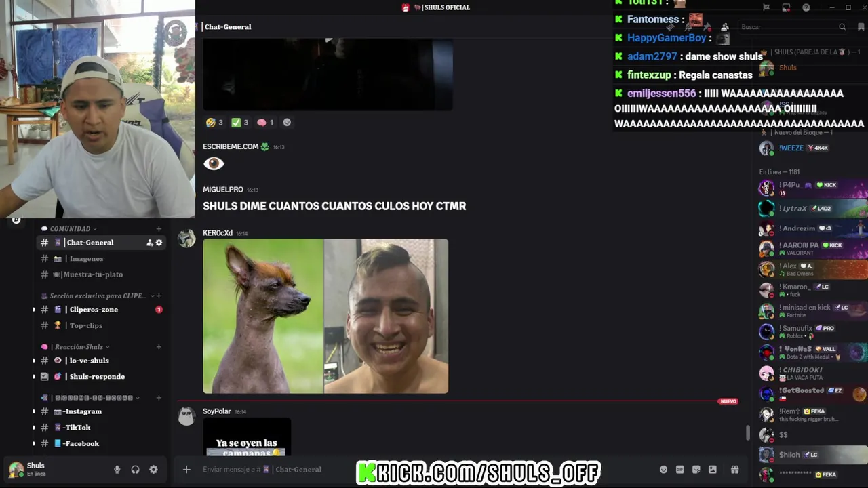The width and height of the screenshot is (868, 488).
Task: Click username SoyPolar
Action: 217,412
